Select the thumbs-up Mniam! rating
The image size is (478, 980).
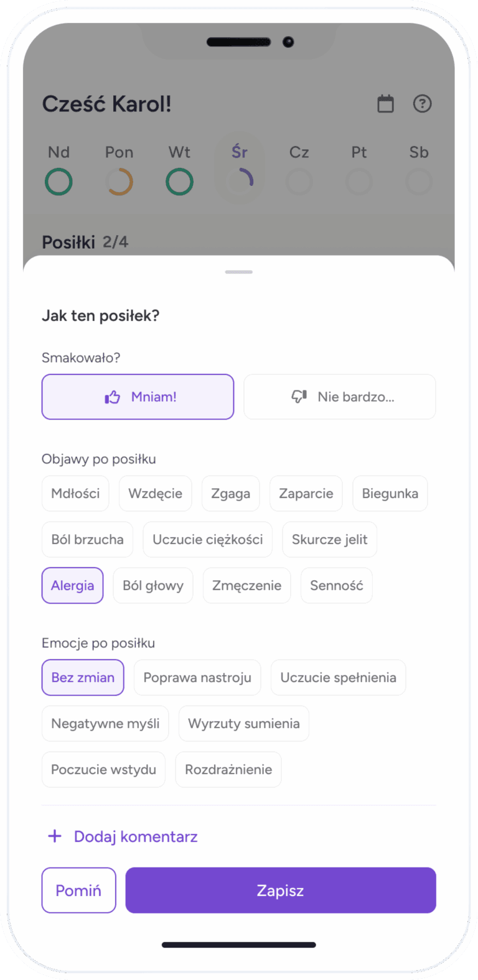[x=138, y=397]
